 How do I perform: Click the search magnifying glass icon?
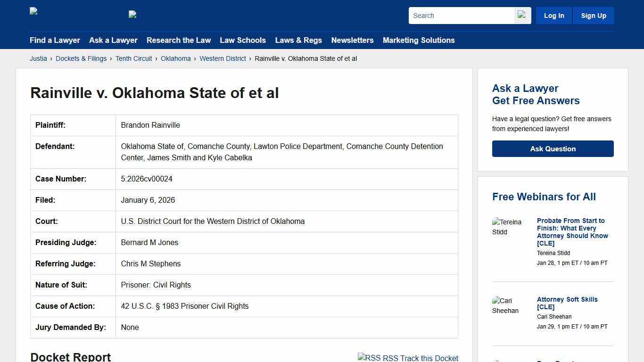pyautogui.click(x=521, y=15)
